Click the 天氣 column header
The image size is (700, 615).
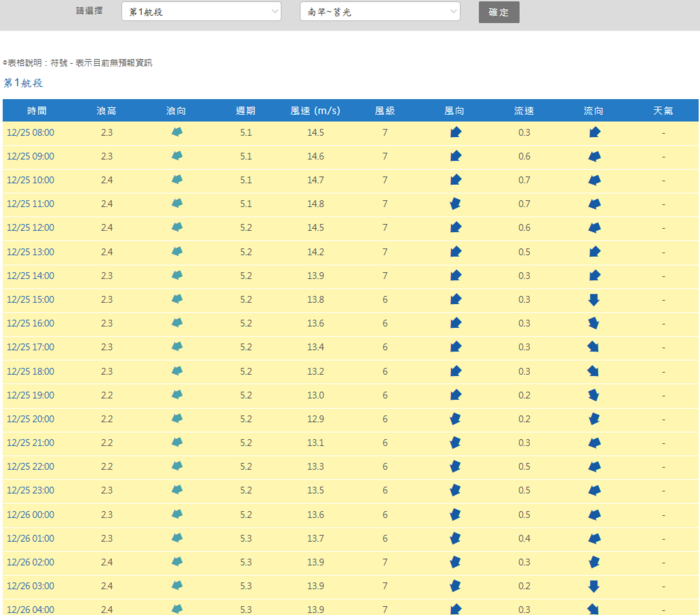662,110
